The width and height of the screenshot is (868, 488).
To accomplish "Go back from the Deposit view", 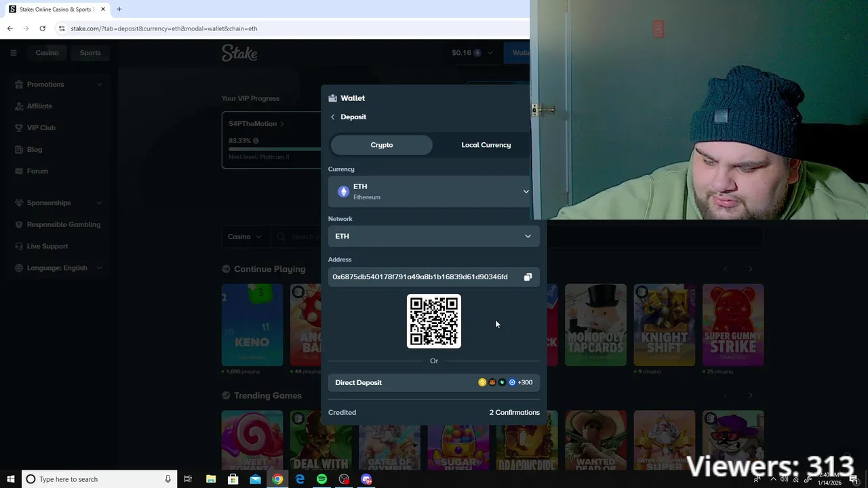I will point(332,117).
